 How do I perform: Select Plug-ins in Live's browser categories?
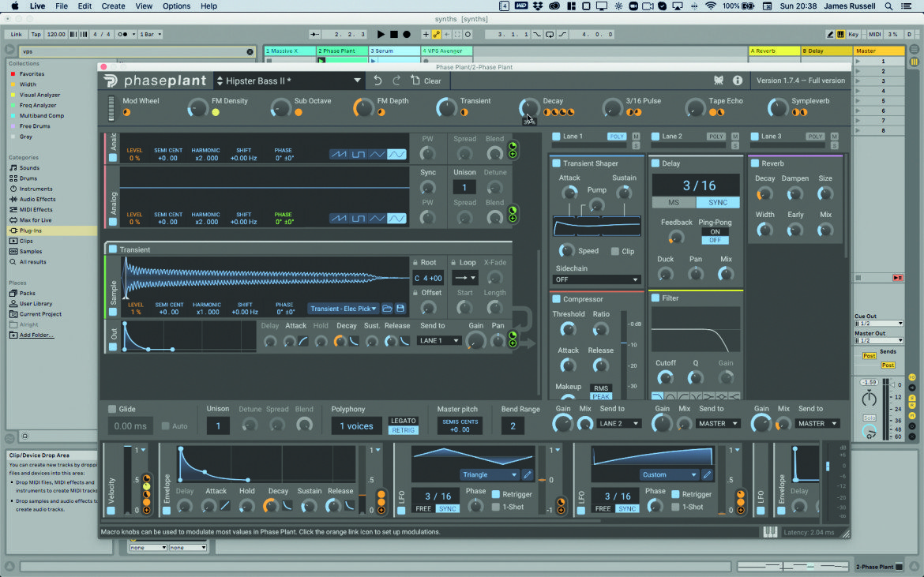(x=31, y=230)
